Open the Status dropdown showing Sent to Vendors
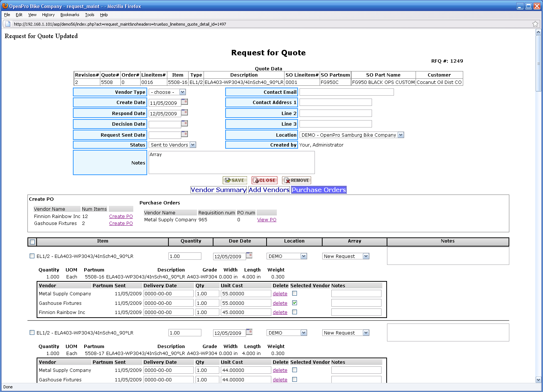543x392 pixels. pos(193,145)
